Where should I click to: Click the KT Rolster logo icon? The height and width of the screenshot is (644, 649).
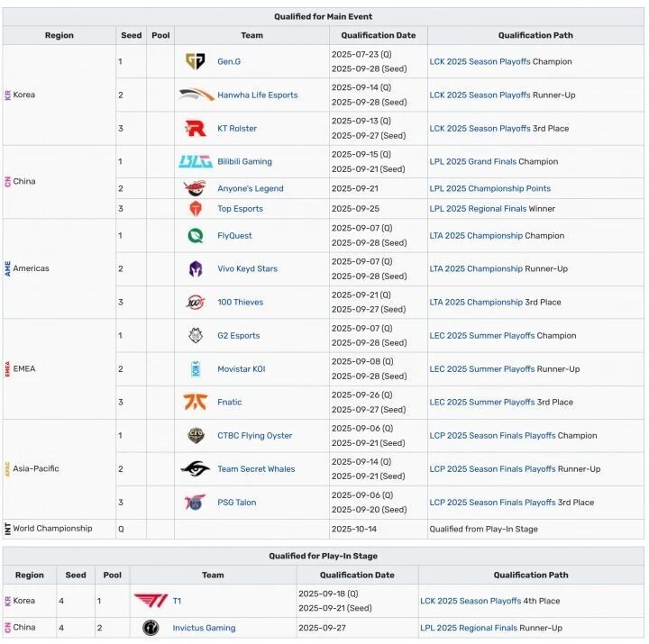point(196,129)
